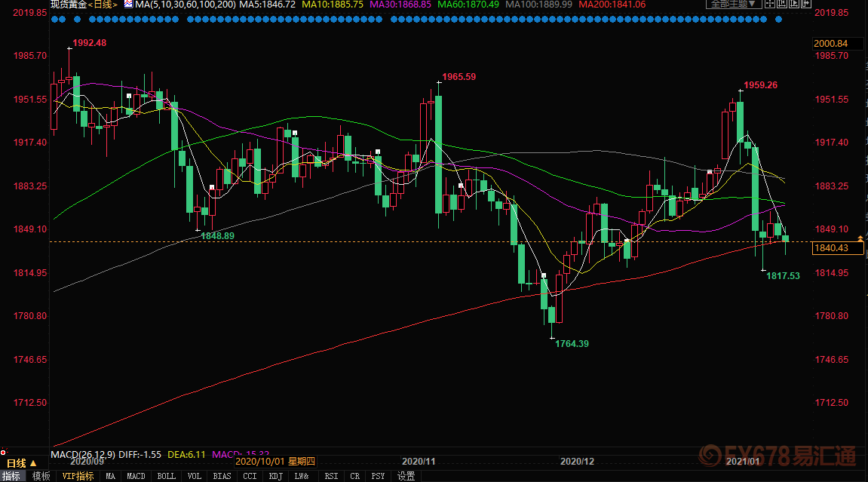The height and width of the screenshot is (482, 868).
Task: Click the 2020/10/01 星期四 date tooltip
Action: point(275,462)
